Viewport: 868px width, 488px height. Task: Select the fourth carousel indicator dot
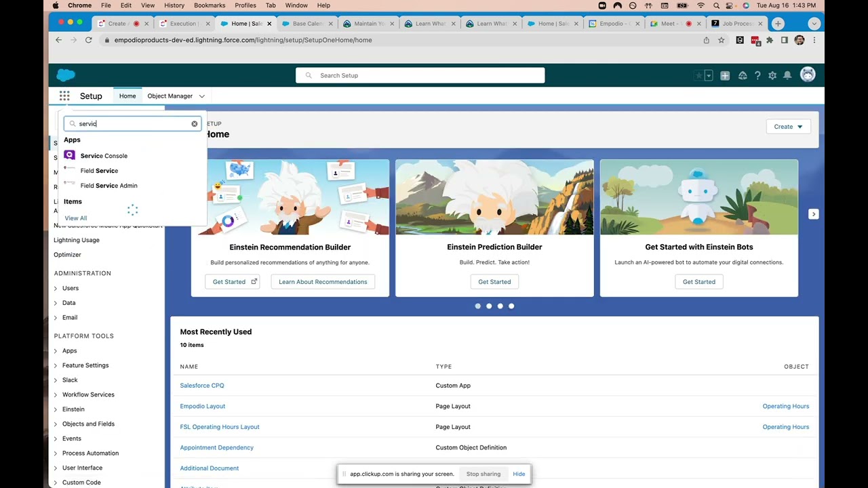click(x=511, y=306)
